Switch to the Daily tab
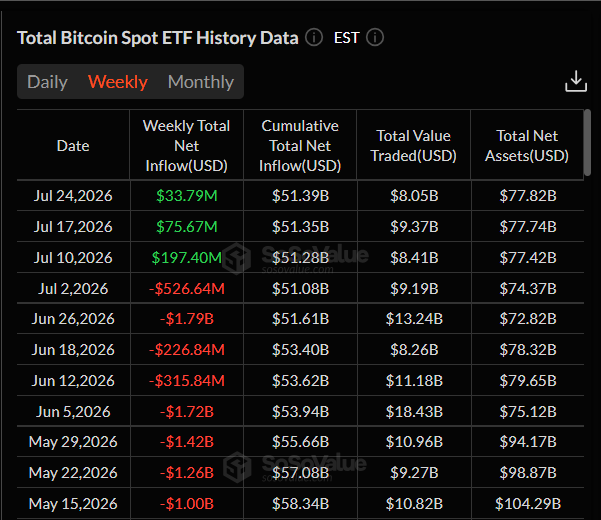Image resolution: width=601 pixels, height=520 pixels. tap(47, 82)
